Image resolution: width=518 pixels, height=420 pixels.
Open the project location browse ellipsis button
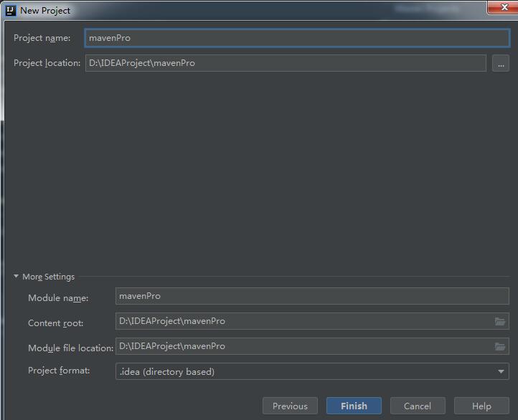click(x=501, y=63)
